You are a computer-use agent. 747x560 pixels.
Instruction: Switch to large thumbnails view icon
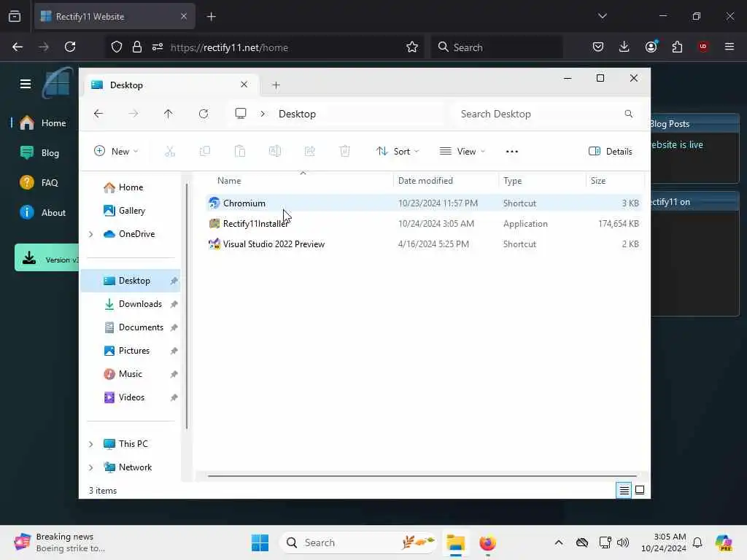click(x=640, y=490)
